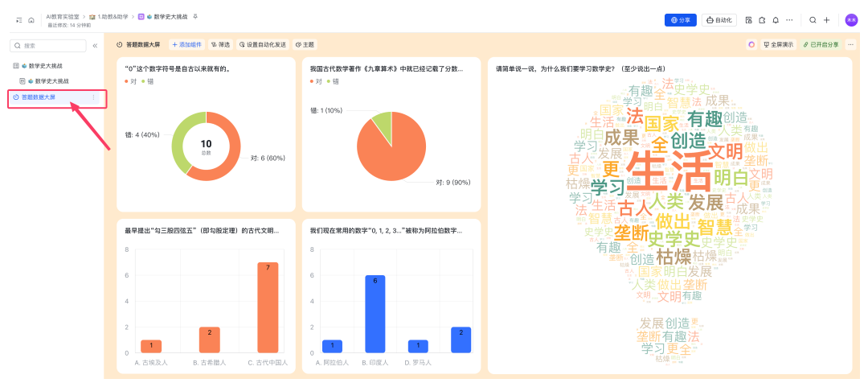Screen dimensions: 868x387
Task: Open the notifications bell
Action: 776,20
